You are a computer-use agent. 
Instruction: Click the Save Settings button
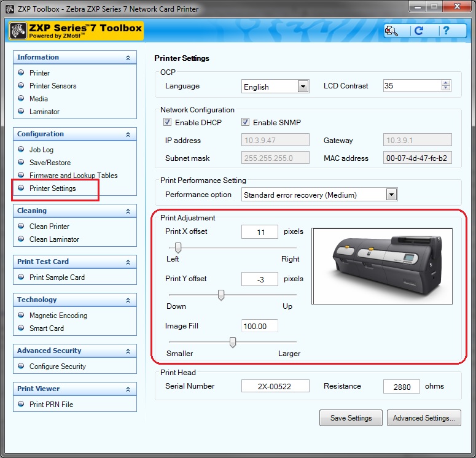point(351,418)
